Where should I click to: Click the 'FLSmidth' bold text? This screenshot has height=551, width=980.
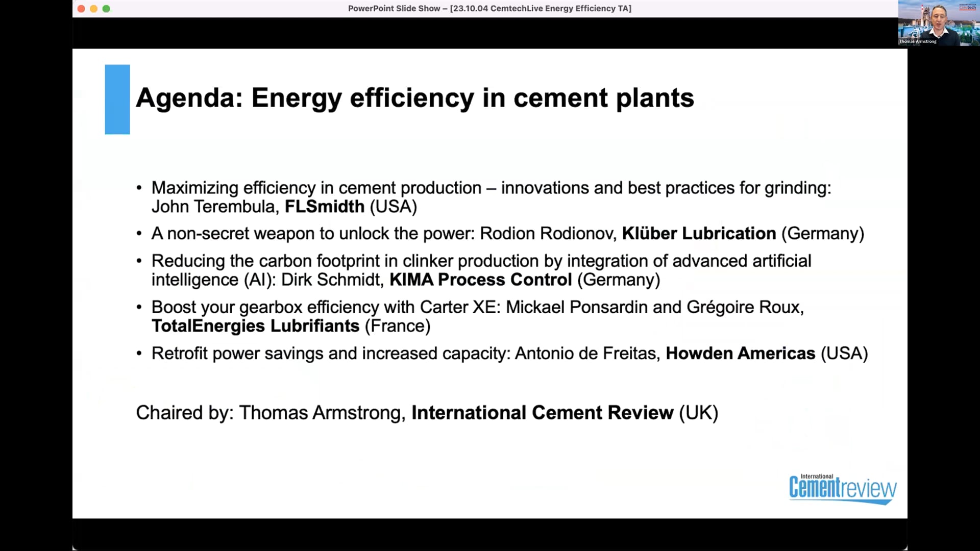325,207
